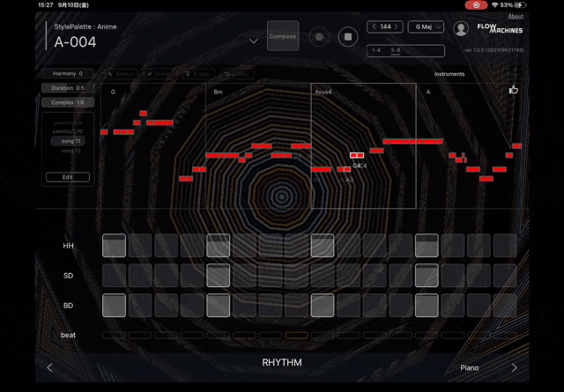Screen dimensions: 564x392
Task: Click the orange highlighted beat indicator
Action: pos(296,335)
